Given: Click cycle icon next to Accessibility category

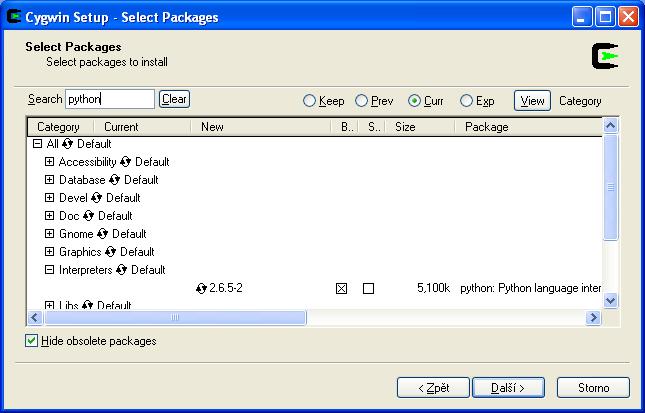Looking at the screenshot, I should point(126,162).
